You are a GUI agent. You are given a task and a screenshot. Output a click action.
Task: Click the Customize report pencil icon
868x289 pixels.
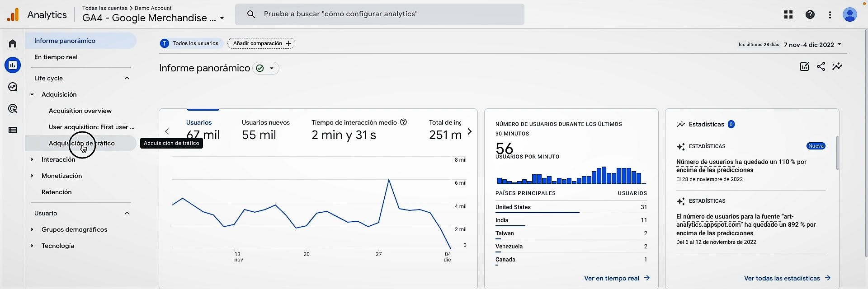coord(804,67)
